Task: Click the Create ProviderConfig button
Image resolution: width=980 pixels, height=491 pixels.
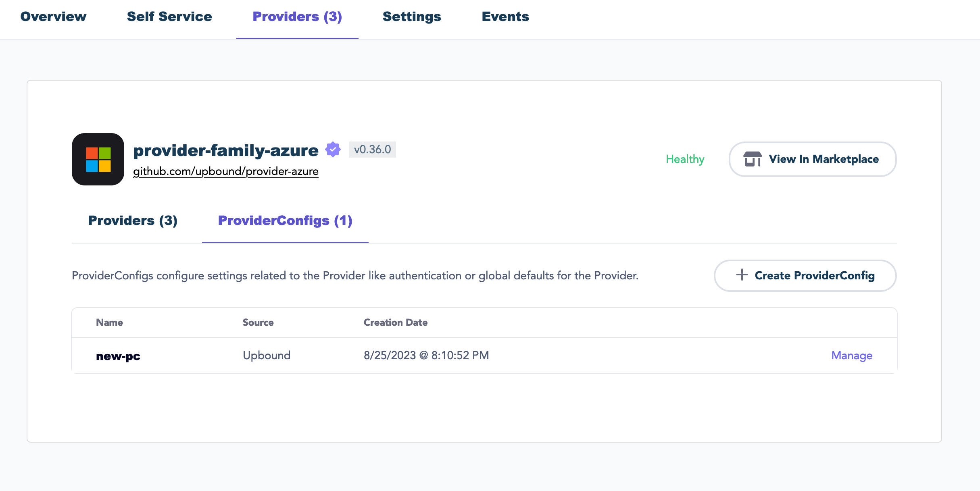Action: pos(805,276)
